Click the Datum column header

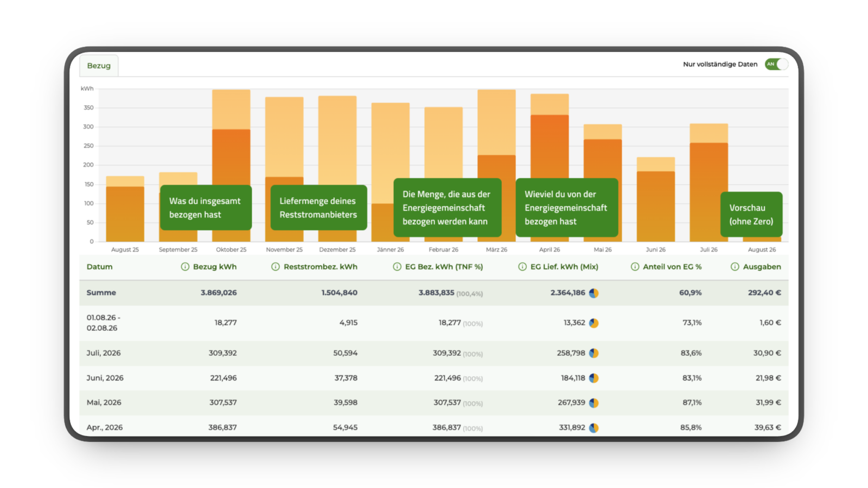(100, 267)
